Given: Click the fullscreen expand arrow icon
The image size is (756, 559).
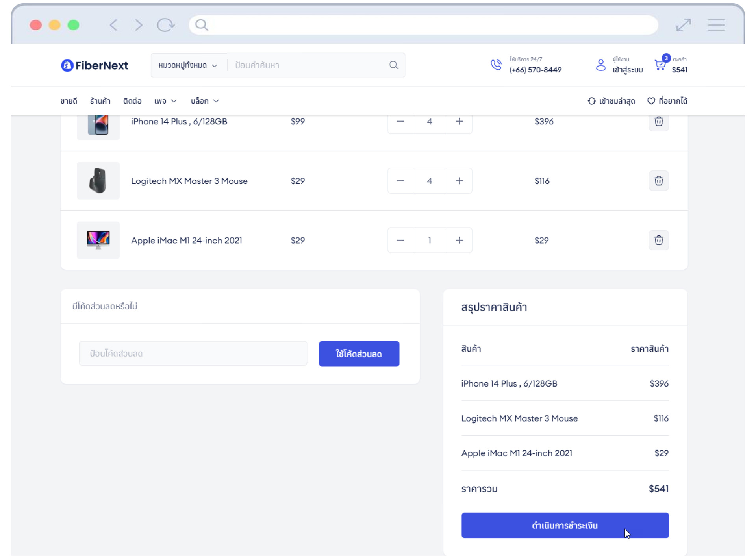Looking at the screenshot, I should point(684,25).
